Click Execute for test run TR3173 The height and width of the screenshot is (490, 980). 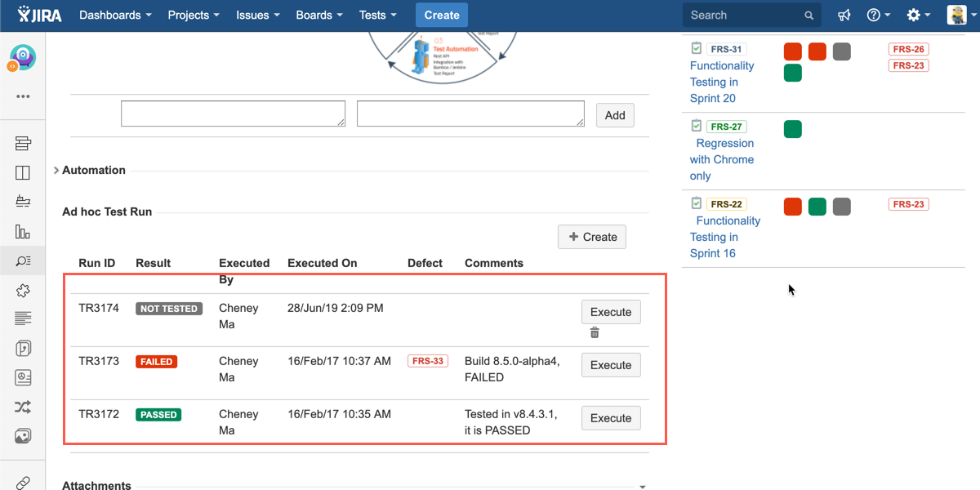611,365
